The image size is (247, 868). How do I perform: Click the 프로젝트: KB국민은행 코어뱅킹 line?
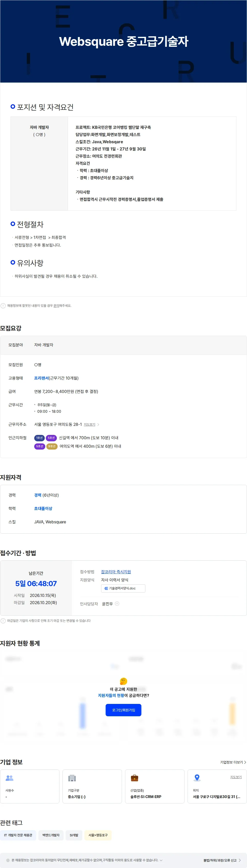click(113, 127)
